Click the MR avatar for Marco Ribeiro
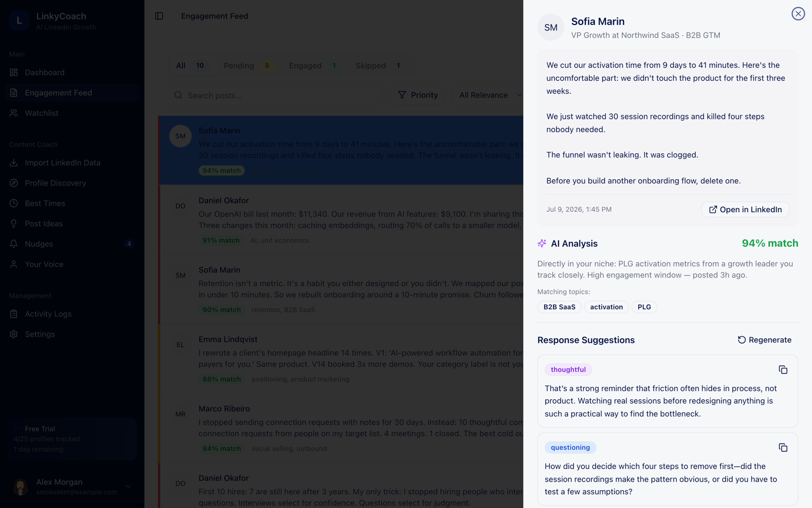 (x=180, y=415)
